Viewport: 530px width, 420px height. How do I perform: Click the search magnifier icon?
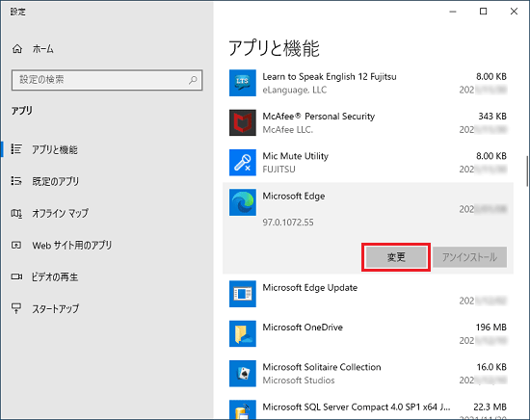tap(193, 80)
